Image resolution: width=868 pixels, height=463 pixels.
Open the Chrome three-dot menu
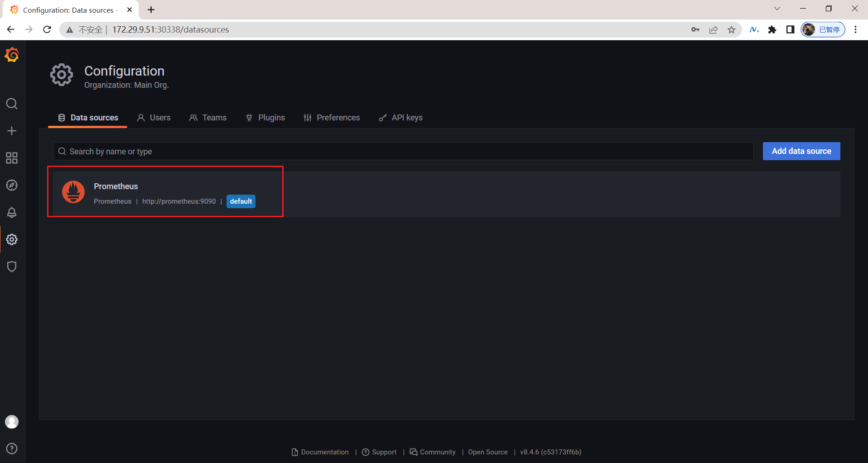pyautogui.click(x=855, y=30)
